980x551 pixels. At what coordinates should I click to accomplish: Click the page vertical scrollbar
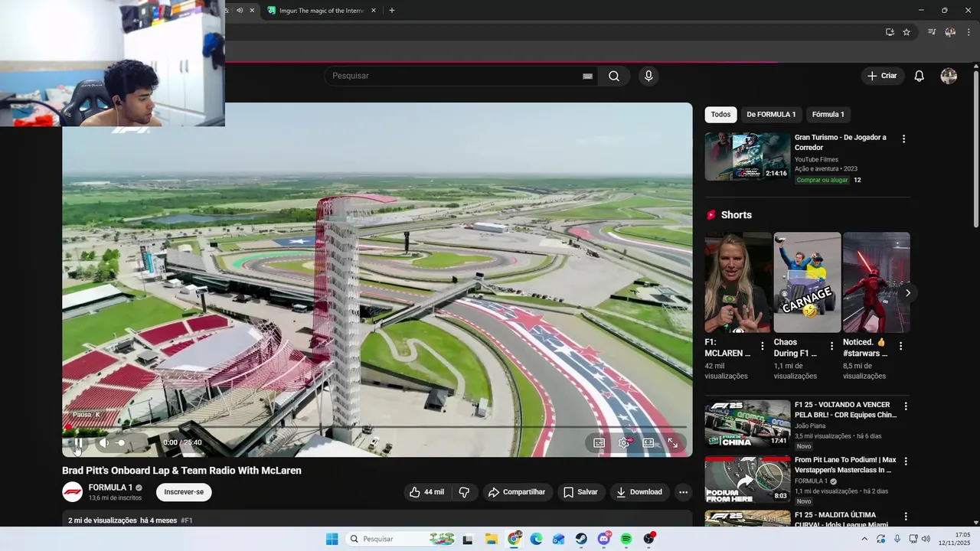975,149
